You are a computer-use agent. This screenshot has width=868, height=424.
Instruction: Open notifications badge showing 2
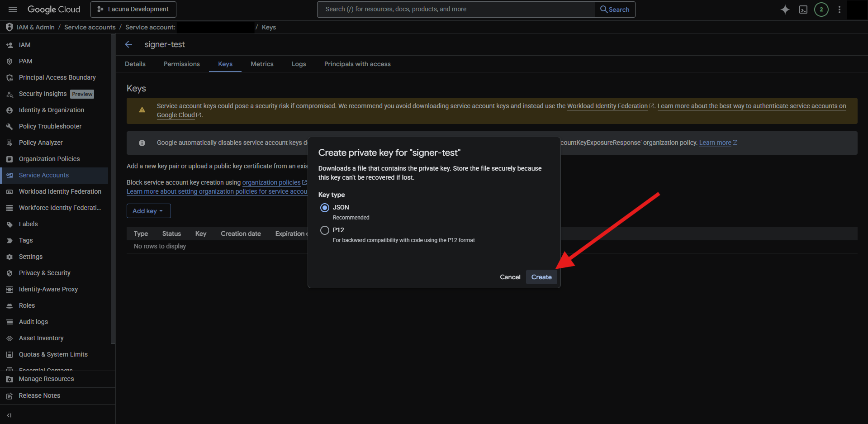(821, 10)
